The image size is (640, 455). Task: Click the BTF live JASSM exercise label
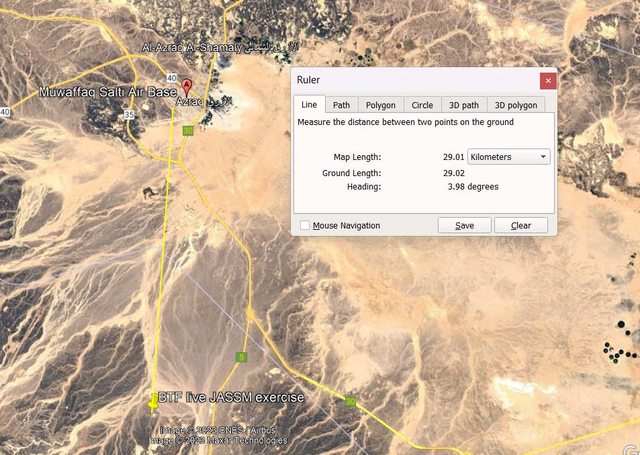click(230, 398)
